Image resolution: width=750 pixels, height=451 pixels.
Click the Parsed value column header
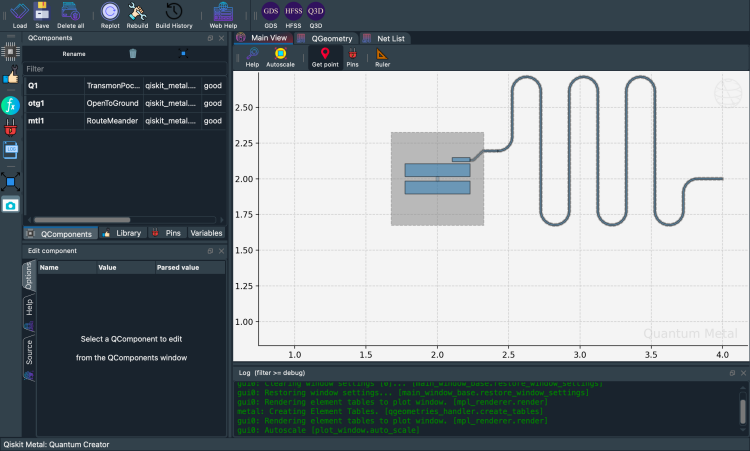[190, 267]
